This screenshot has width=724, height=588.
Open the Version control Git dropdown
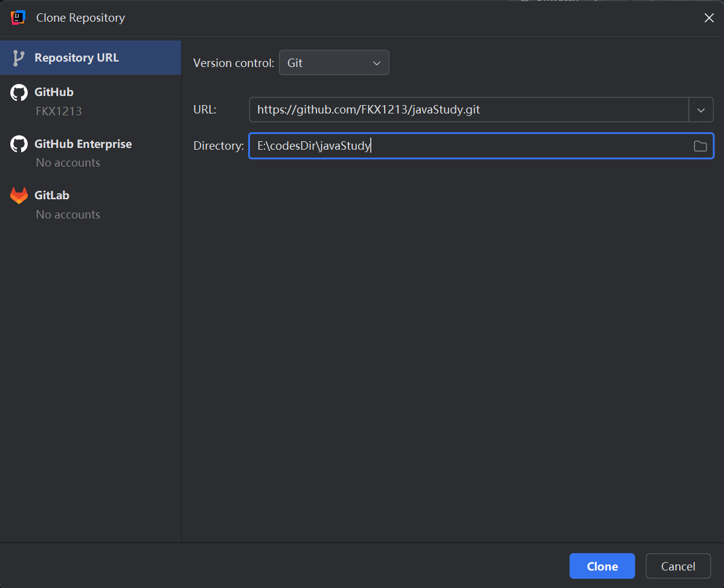(334, 63)
